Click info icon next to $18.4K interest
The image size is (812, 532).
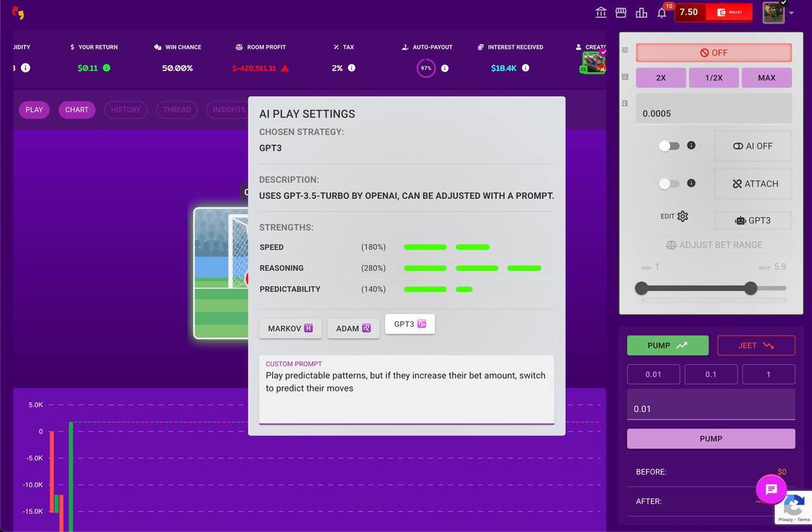pyautogui.click(x=526, y=68)
